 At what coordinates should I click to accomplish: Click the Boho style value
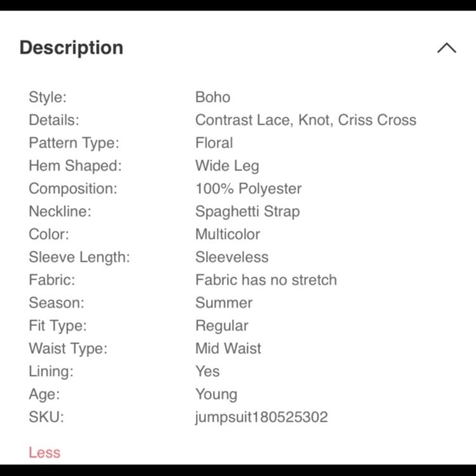213,97
